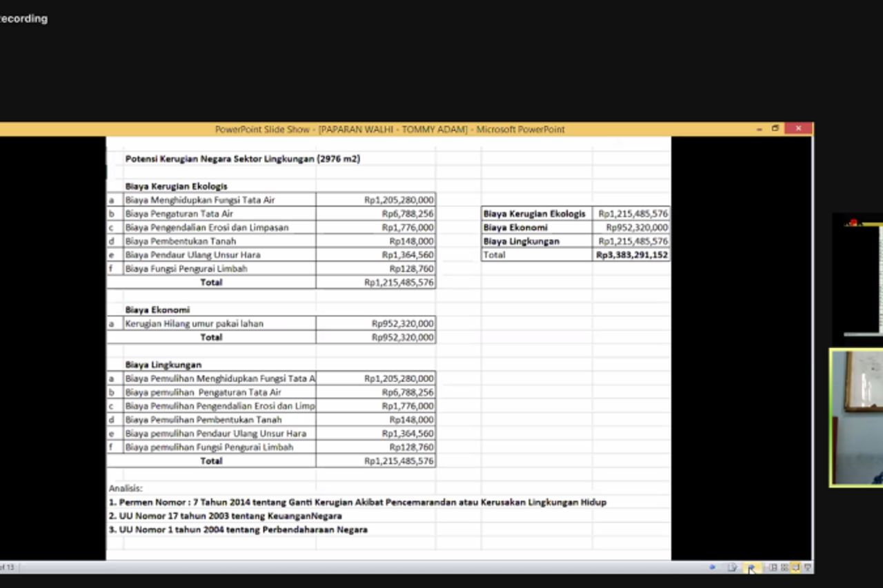Image resolution: width=883 pixels, height=588 pixels.
Task: Select cell 'Biaya Pemulihan Pembentukan Tanah'
Action: tap(219, 420)
